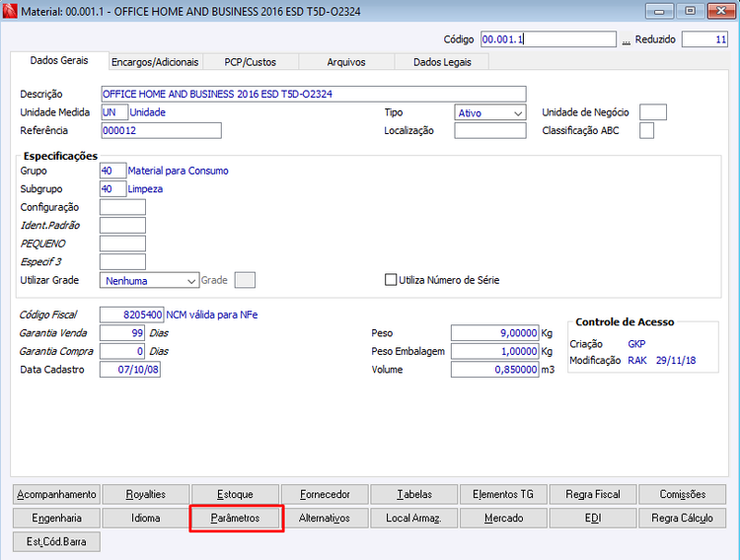Open the Idioma button
Image resolution: width=740 pixels, height=560 pixels.
pos(146,518)
